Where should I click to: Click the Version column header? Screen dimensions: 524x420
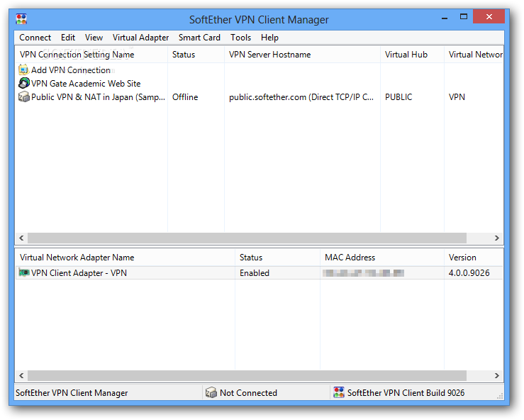(x=474, y=257)
